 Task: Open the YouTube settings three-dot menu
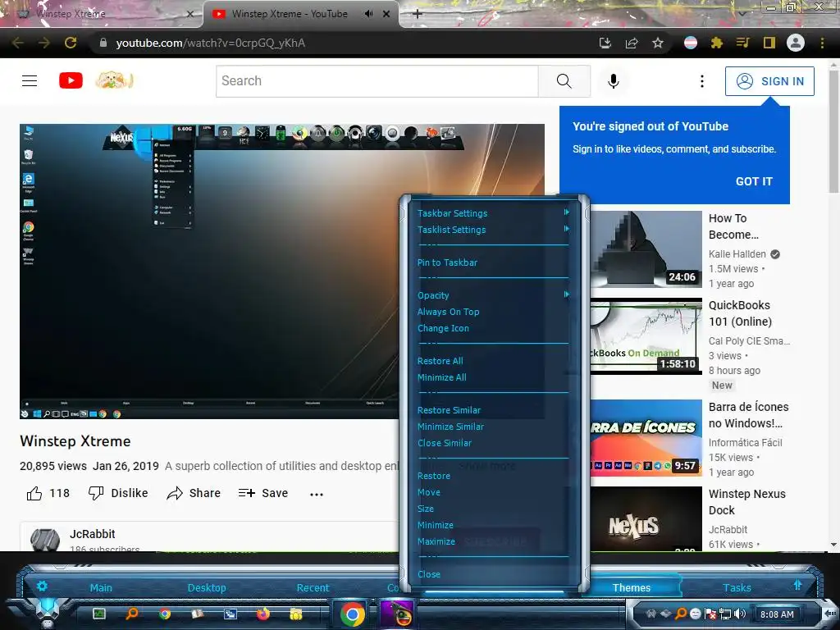[702, 81]
